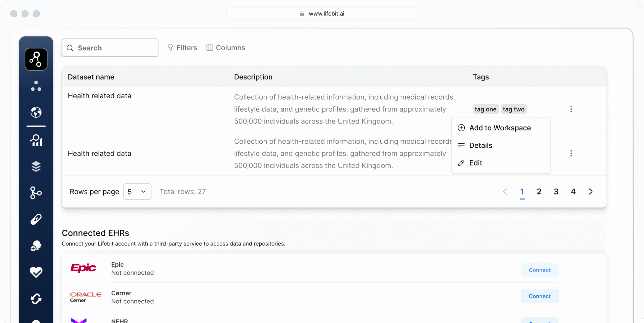Open the person analytics chart sidebar icon
The width and height of the screenshot is (644, 323).
coord(36,140)
